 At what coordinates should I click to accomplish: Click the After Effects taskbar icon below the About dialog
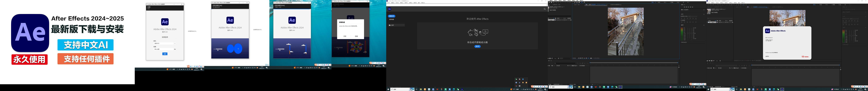point(782,89)
